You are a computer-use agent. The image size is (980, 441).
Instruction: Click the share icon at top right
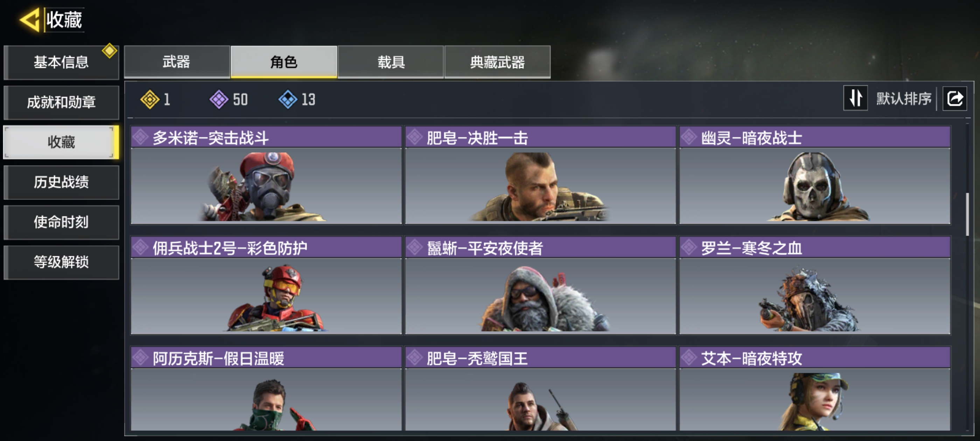[x=954, y=99]
